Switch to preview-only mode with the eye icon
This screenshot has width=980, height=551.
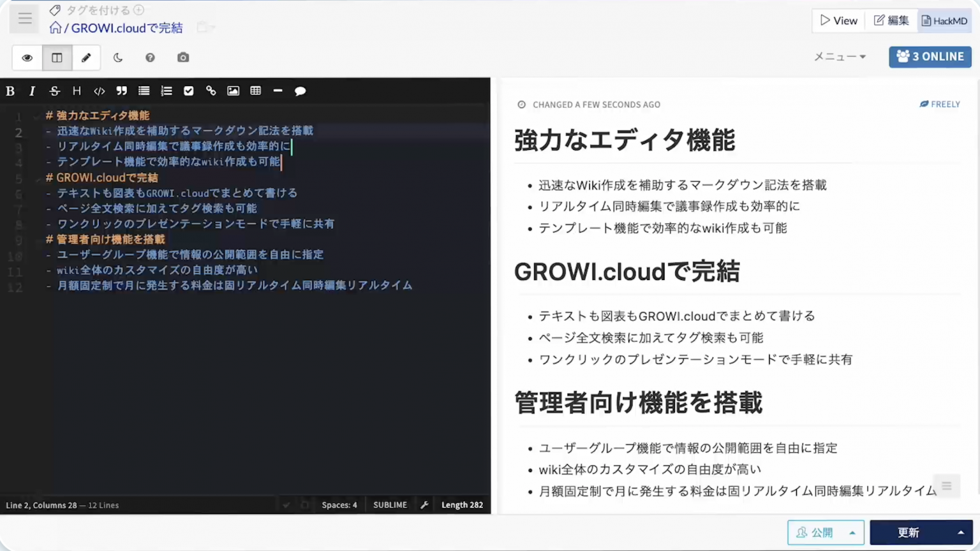pyautogui.click(x=27, y=57)
